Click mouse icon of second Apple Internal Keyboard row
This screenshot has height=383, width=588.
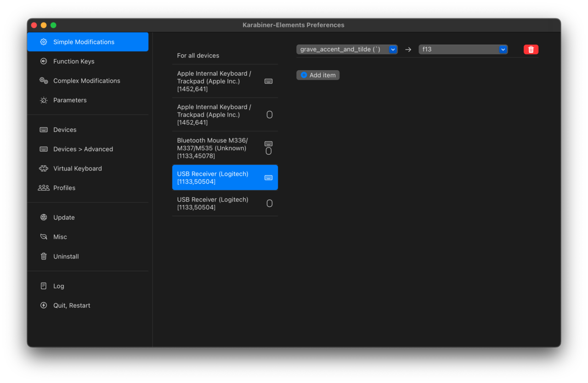coord(270,115)
